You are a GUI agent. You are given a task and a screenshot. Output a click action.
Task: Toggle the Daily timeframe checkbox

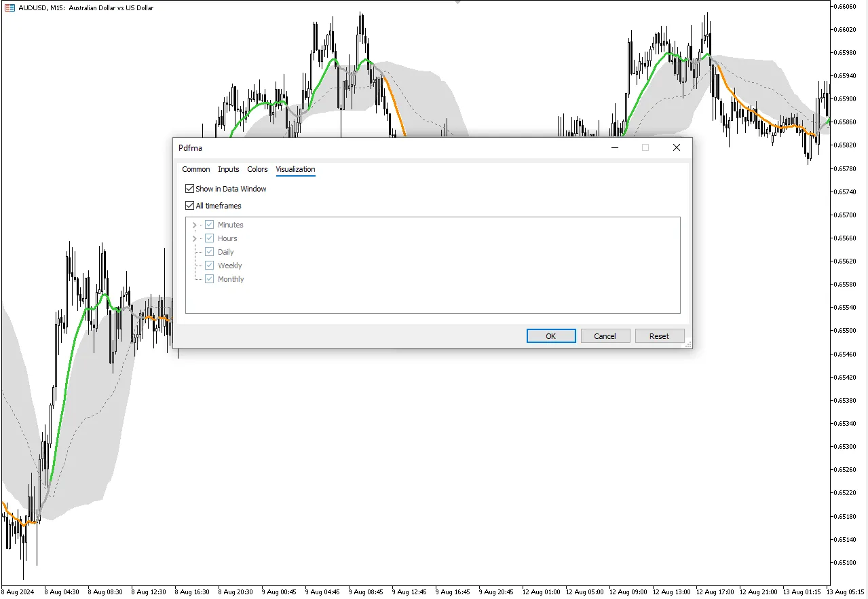210,252
